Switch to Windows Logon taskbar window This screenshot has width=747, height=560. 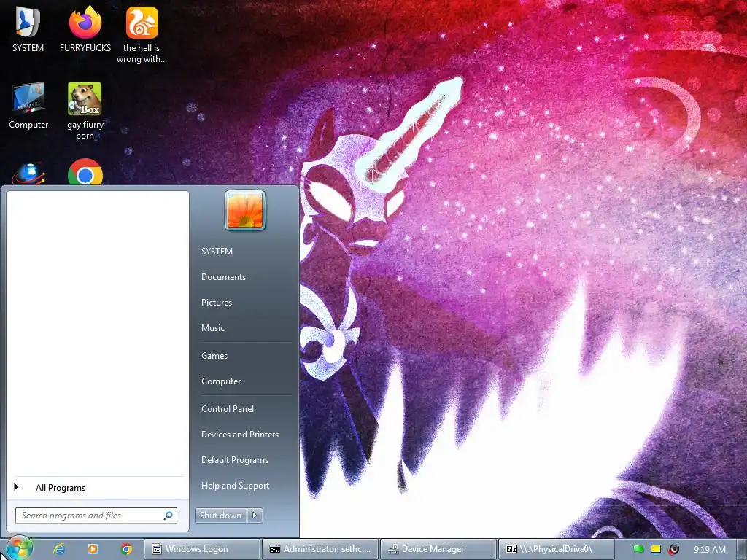(x=203, y=549)
